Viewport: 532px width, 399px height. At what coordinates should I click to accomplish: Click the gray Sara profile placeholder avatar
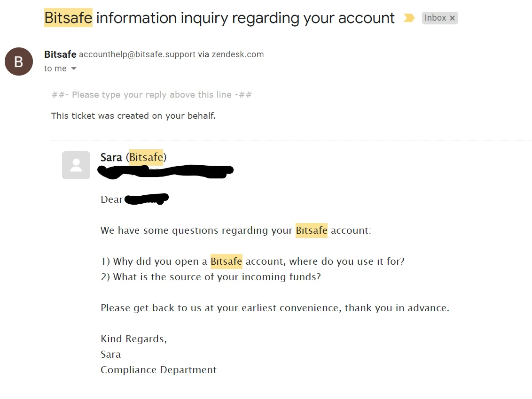76,165
